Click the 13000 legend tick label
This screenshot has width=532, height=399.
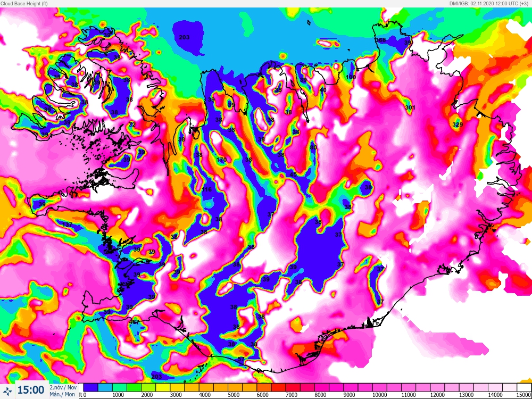[x=466, y=395]
